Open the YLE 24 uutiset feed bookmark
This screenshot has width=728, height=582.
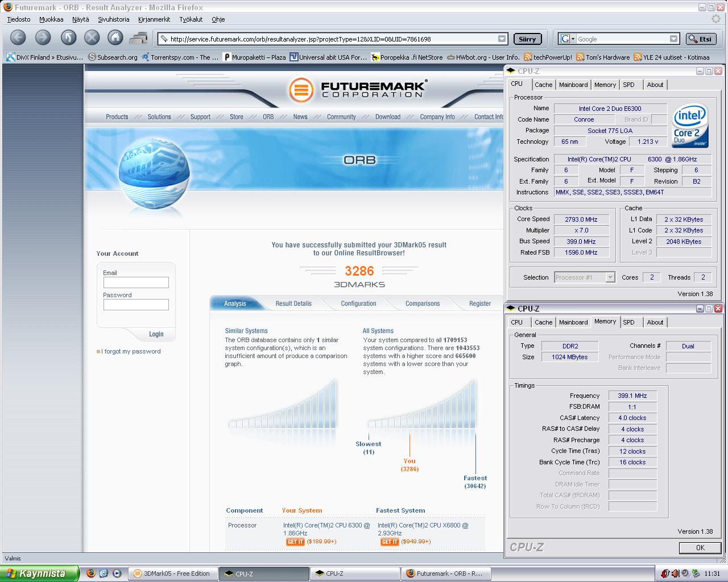(x=672, y=57)
